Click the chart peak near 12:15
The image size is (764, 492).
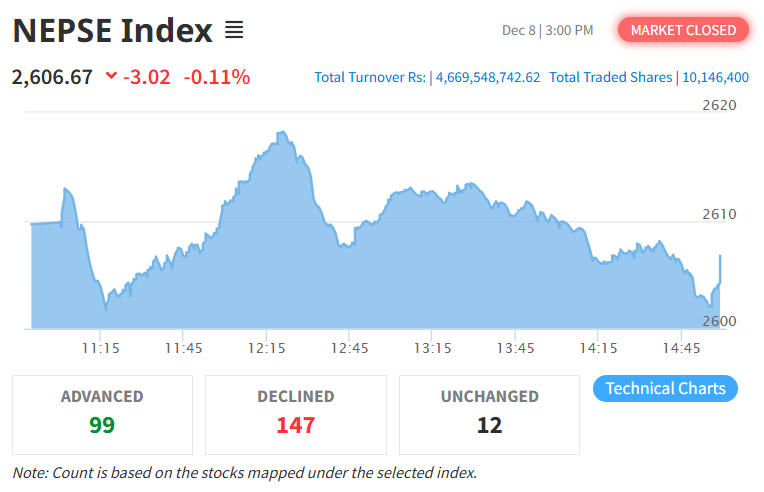(282, 132)
